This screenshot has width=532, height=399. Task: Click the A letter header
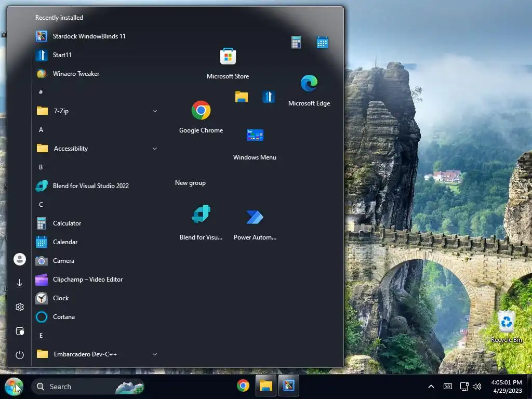pyautogui.click(x=41, y=129)
